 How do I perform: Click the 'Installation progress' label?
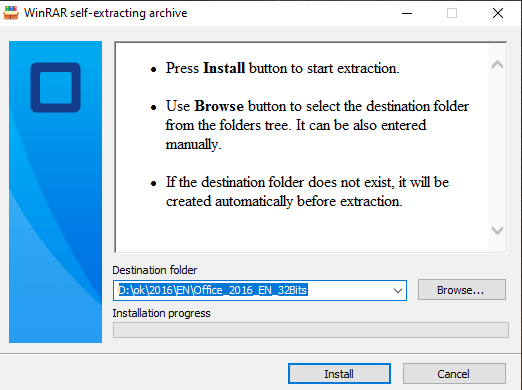(x=161, y=313)
